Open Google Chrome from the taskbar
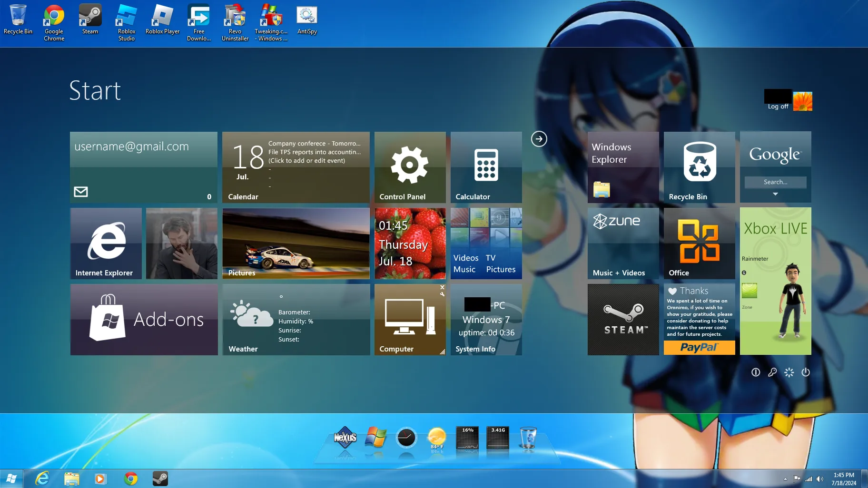This screenshot has width=868, height=488. click(131, 478)
